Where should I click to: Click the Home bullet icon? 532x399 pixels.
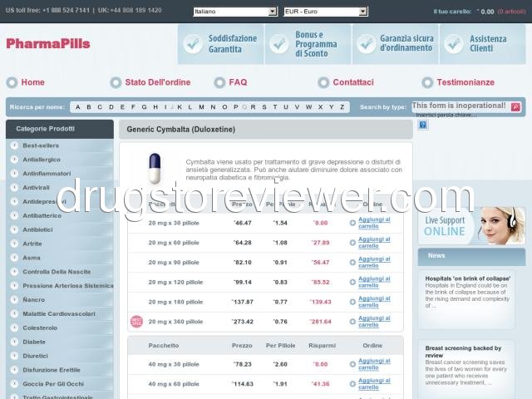coord(12,82)
